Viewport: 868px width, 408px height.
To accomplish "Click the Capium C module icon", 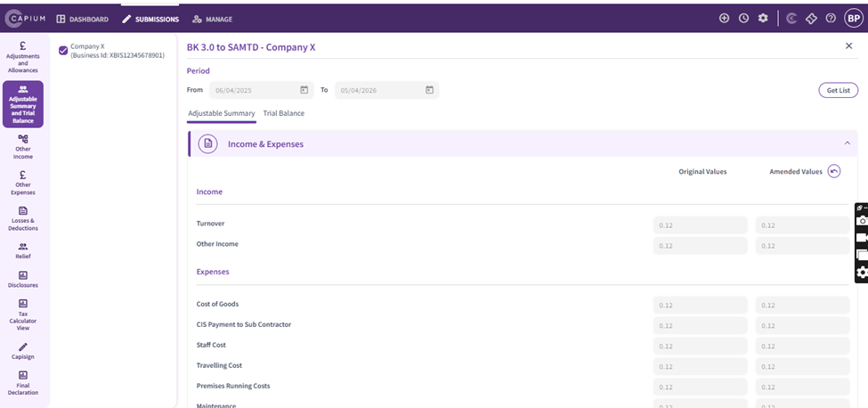I will (791, 19).
